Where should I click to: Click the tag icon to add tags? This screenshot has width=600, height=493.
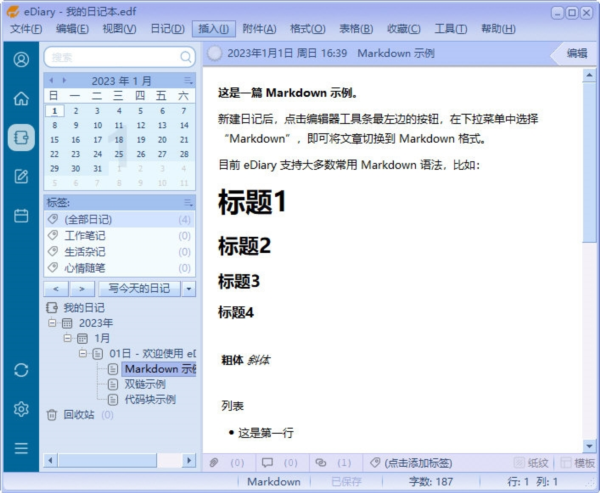point(375,463)
